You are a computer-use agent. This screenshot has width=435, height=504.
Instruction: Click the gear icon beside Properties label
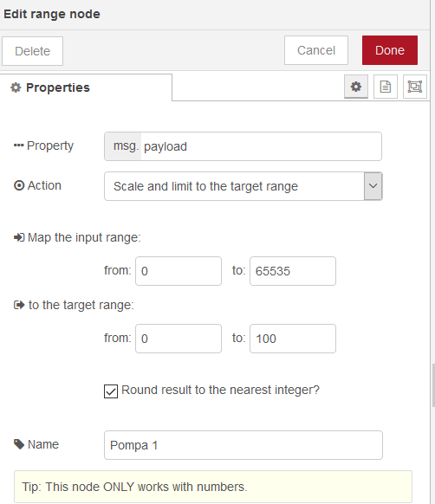16,87
